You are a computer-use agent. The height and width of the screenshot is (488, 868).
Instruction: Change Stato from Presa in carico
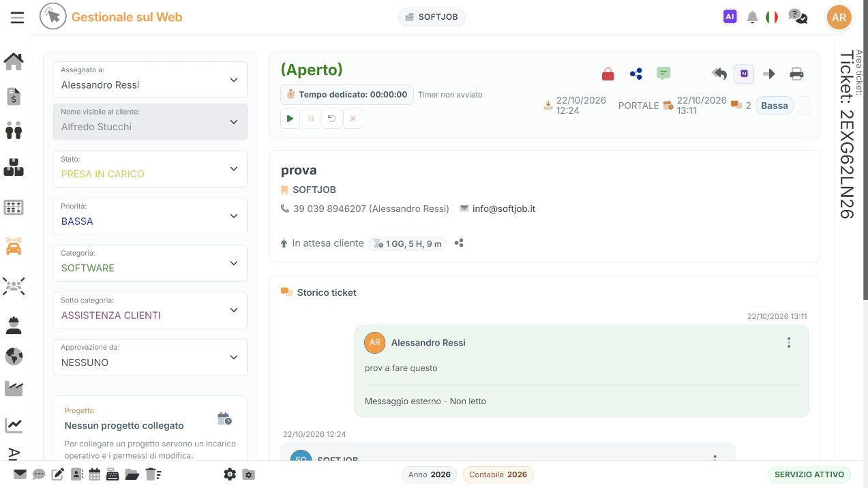(150, 168)
